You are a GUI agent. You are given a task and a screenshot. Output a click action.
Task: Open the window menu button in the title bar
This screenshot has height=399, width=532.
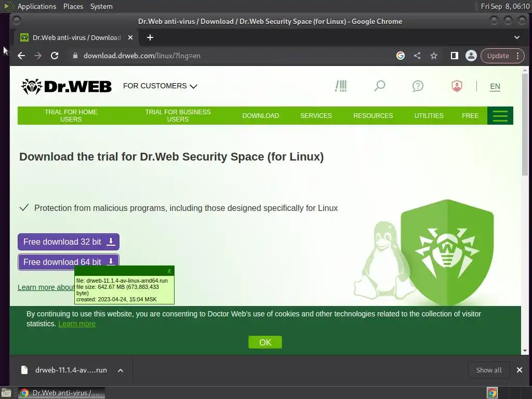[16, 21]
